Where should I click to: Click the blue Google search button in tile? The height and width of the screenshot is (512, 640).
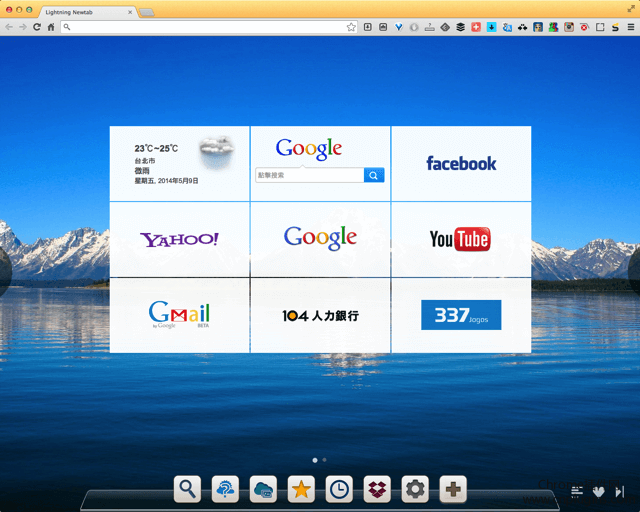pyautogui.click(x=374, y=175)
